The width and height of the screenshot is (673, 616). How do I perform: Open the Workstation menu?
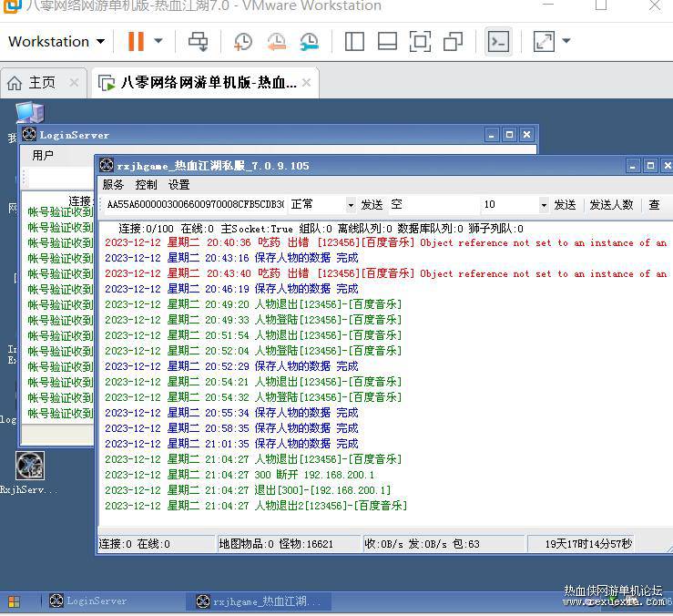click(x=56, y=42)
